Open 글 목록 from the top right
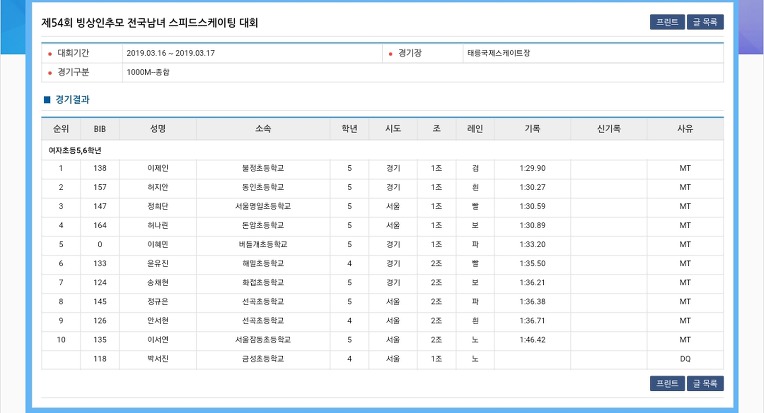Screen dimensions: 764x413 (705, 22)
